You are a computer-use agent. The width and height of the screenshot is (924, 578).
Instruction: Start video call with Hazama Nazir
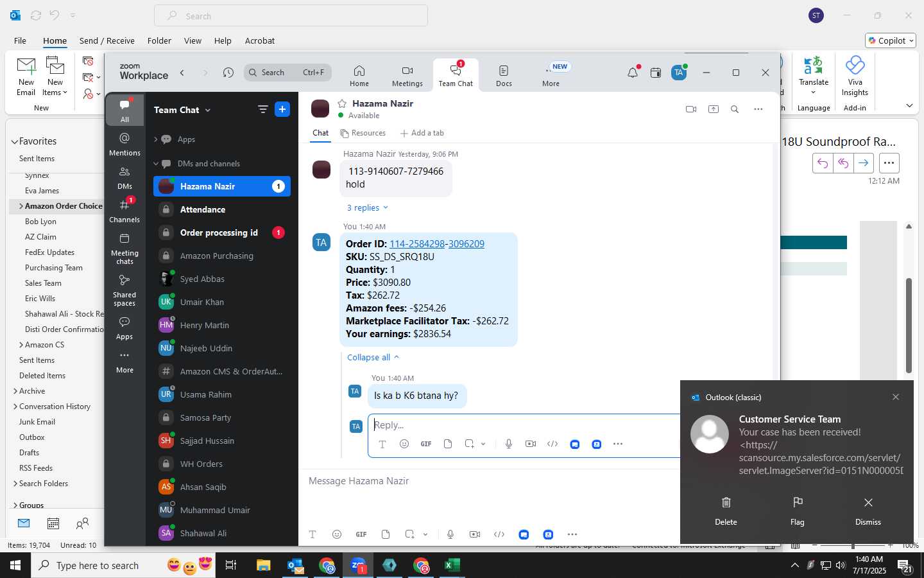691,109
